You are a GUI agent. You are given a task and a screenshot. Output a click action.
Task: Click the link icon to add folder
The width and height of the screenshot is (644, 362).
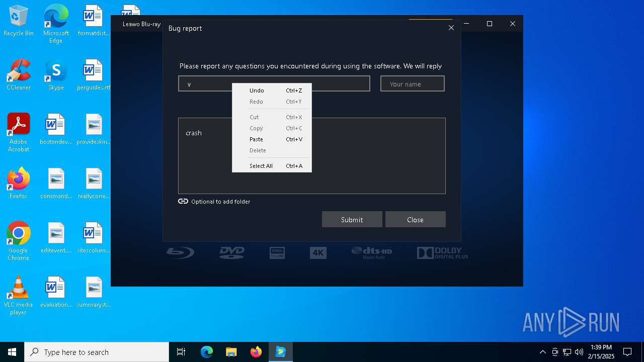coord(183,201)
